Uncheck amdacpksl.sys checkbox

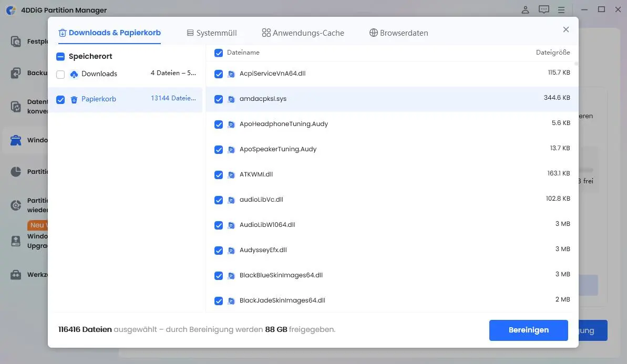coord(218,99)
